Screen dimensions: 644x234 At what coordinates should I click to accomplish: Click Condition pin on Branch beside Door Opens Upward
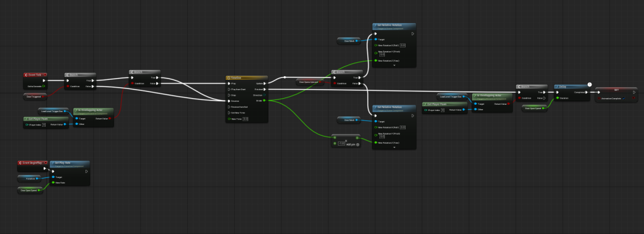coord(334,83)
